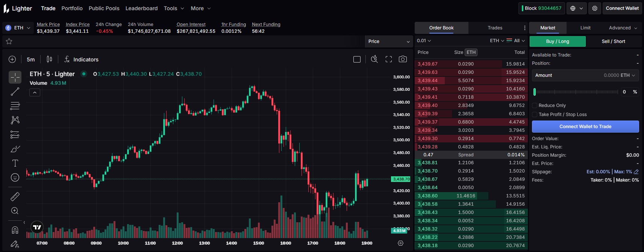644x252 pixels.
Task: Open the 0.01 order book grouping dropdown
Action: 424,41
